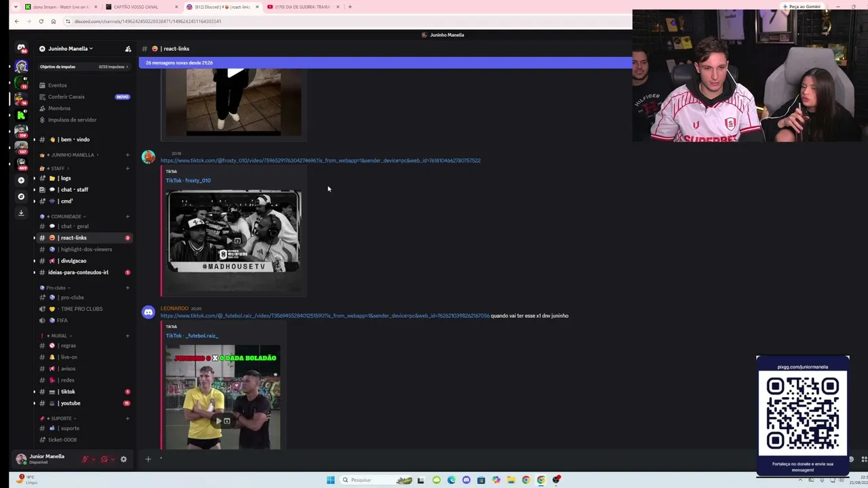Open the server icon with badge 137
868x488 pixels.
click(21, 147)
